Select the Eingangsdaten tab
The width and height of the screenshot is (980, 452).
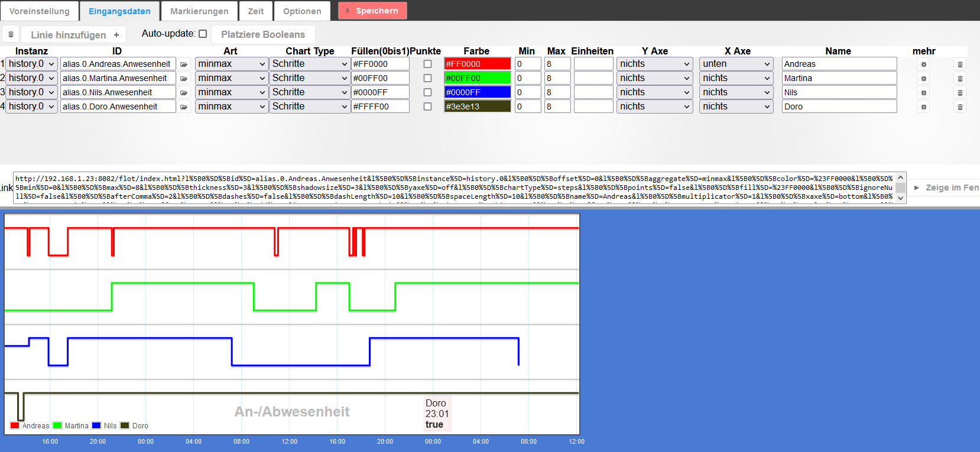119,11
